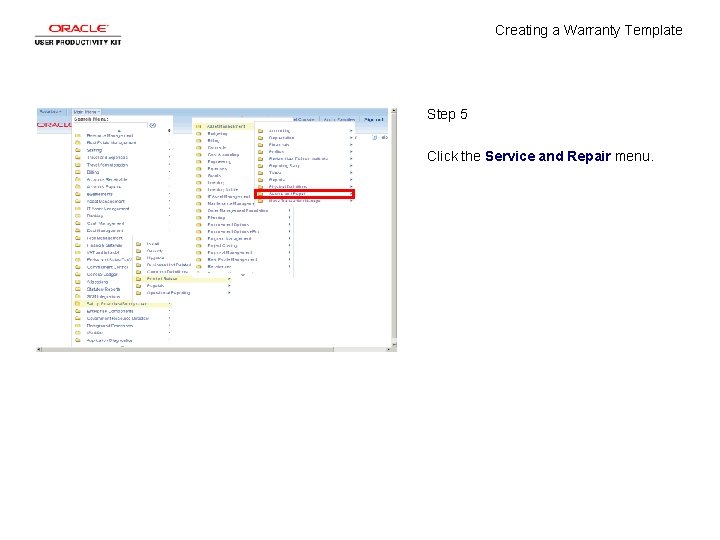Select Commitment Control menu entry
This screenshot has height=540, width=720.
click(107, 267)
